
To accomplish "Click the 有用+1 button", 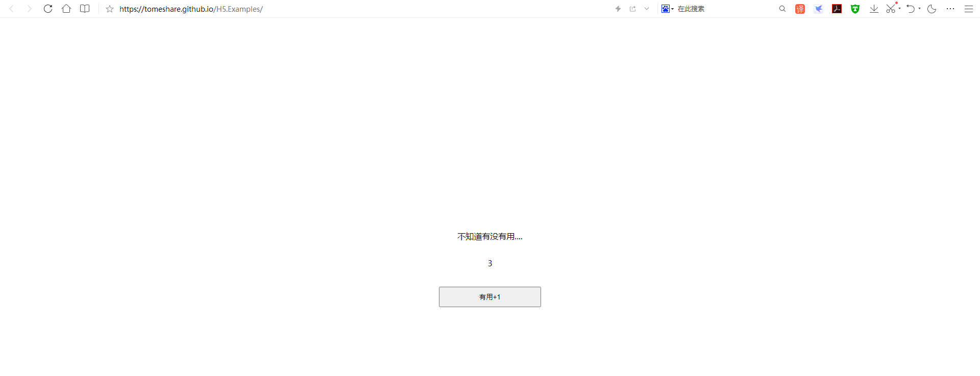I will (x=490, y=297).
